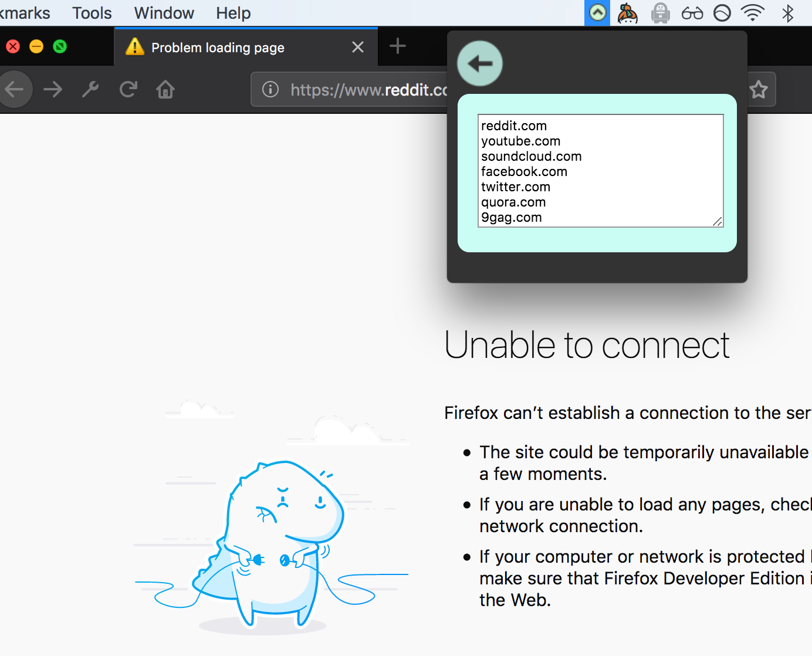Screen dimensions: 812x656
Task: Bookmark this page with the star icon
Action: (x=759, y=90)
